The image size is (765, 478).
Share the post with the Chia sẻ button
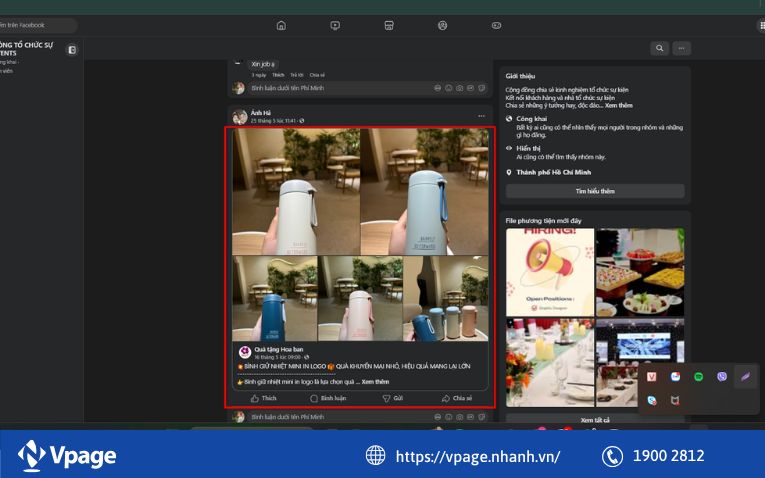pos(457,398)
